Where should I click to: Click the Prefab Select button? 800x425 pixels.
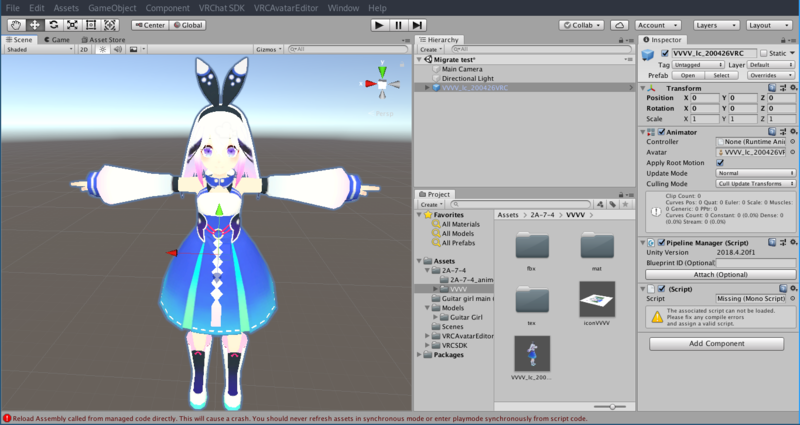(721, 76)
